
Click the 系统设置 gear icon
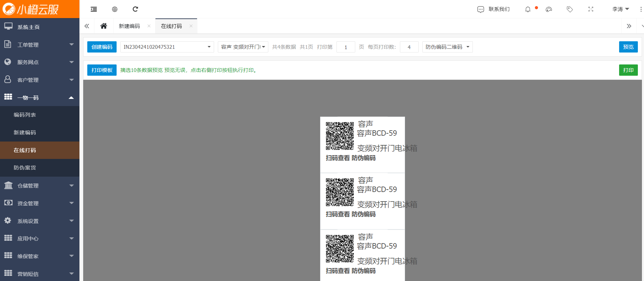point(8,220)
